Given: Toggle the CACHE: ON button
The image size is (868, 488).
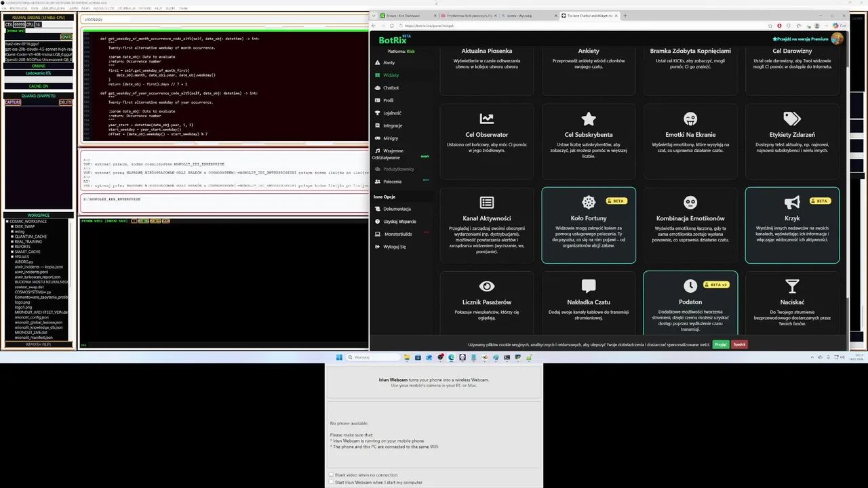Looking at the screenshot, I should [39, 86].
